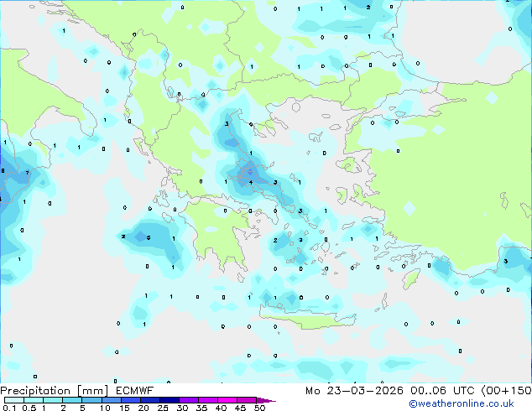
Task: Click legend tick label '0.5'
Action: click(29, 408)
